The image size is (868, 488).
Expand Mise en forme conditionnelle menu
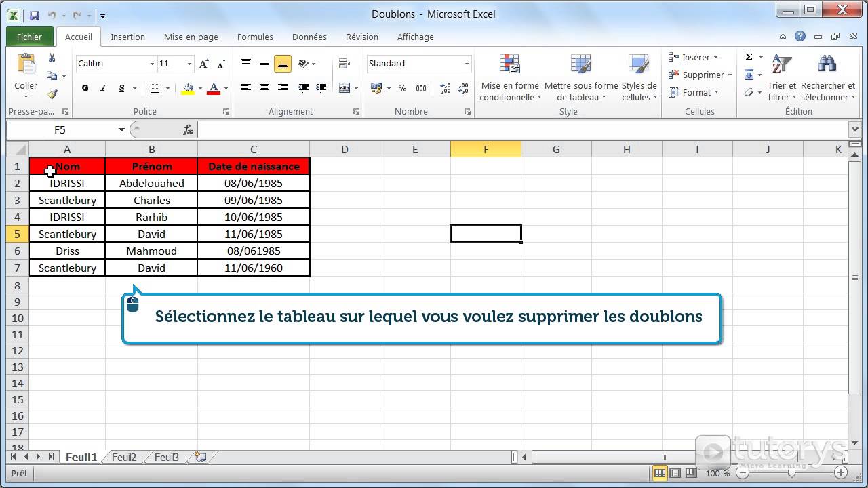tap(510, 77)
